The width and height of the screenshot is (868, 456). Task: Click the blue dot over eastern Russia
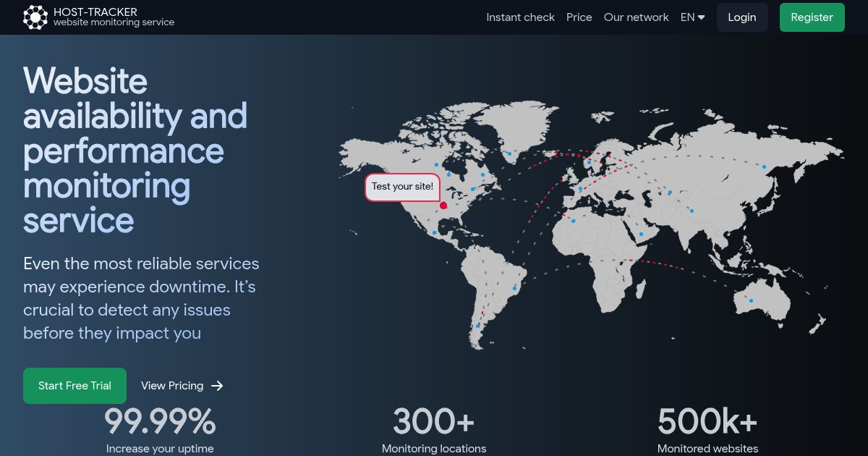[763, 166]
